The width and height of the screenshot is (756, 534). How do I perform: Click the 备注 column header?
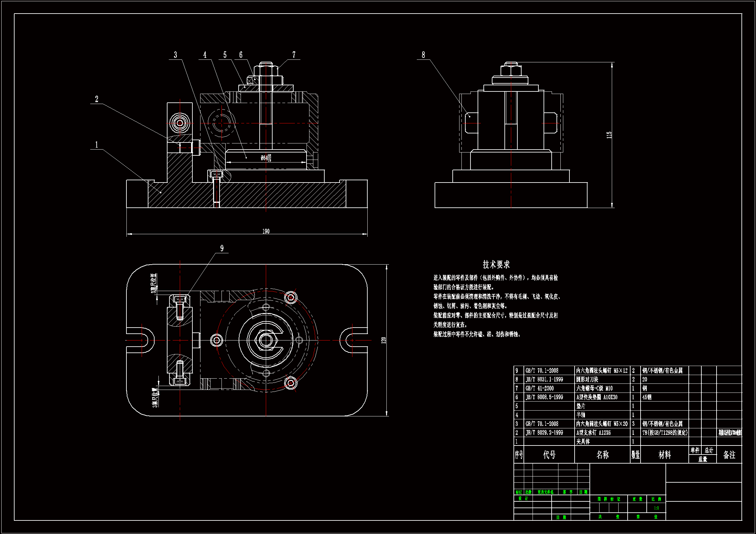[729, 455]
